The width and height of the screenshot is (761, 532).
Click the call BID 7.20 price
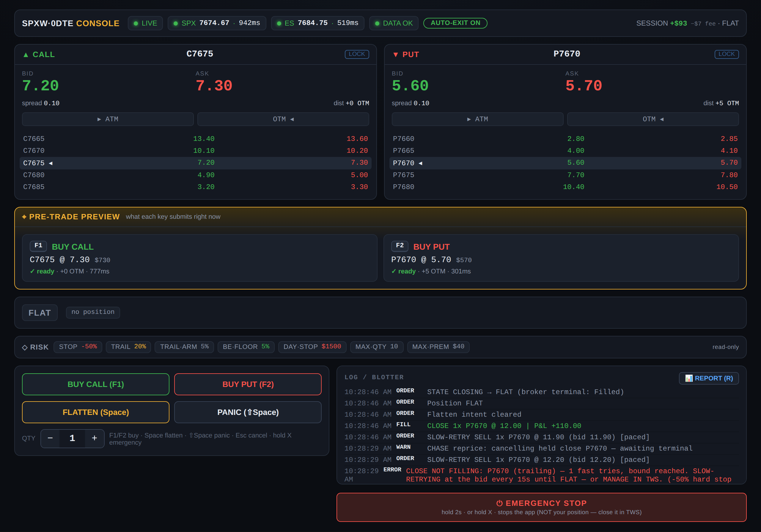coord(40,86)
